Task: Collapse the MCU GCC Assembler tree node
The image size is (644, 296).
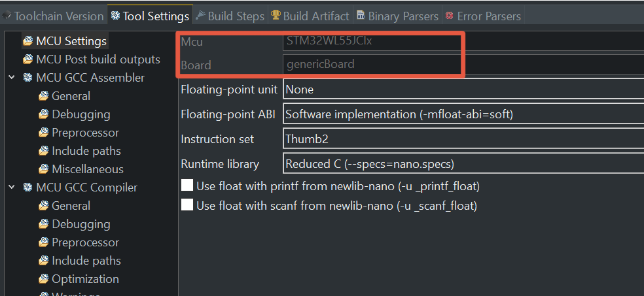Action: (12, 78)
